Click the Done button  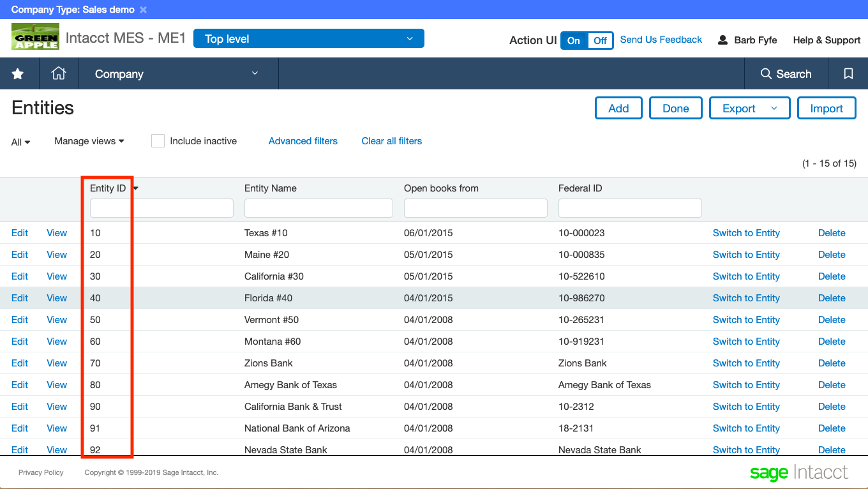(x=676, y=109)
